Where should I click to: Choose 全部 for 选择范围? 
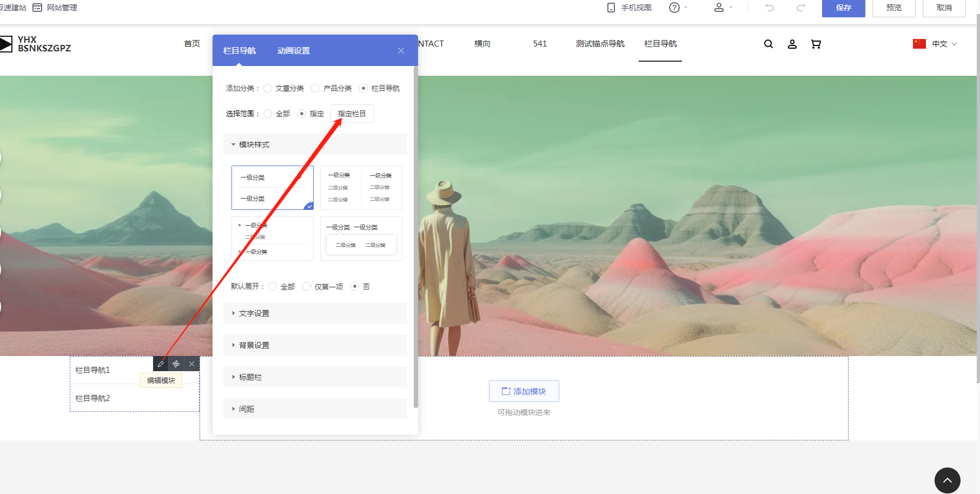click(x=268, y=114)
